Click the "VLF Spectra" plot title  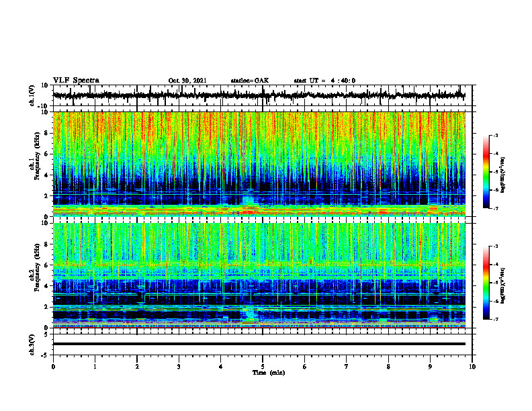[x=76, y=81]
